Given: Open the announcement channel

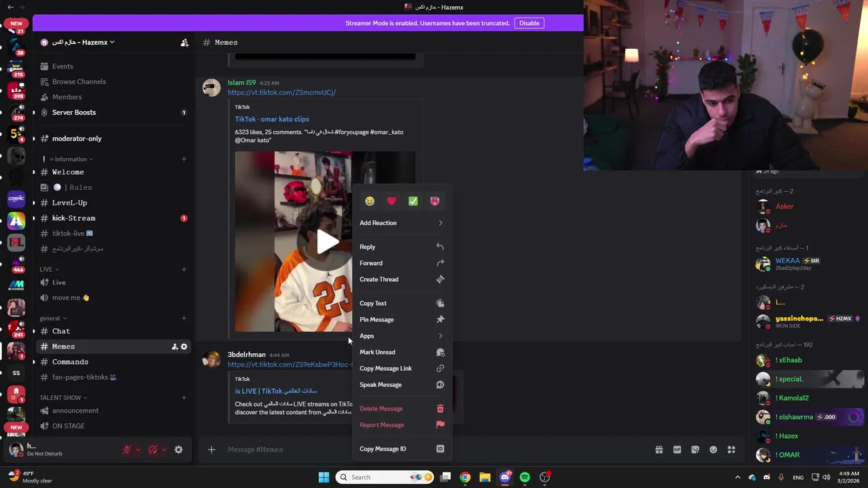Looking at the screenshot, I should pyautogui.click(x=114, y=411).
